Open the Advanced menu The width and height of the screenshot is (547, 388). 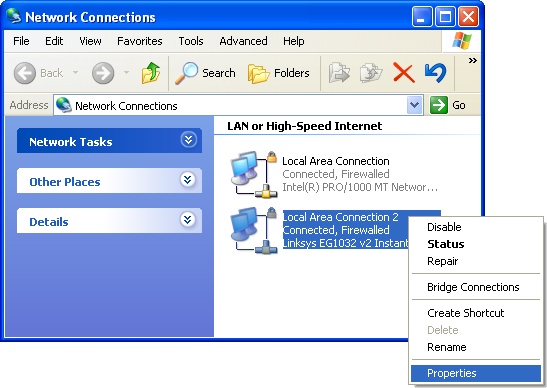(x=243, y=41)
